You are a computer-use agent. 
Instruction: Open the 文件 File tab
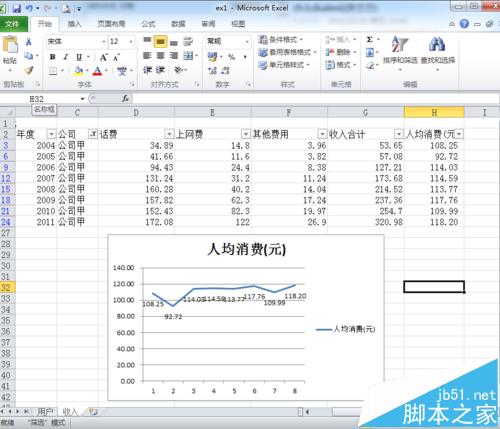coord(12,24)
